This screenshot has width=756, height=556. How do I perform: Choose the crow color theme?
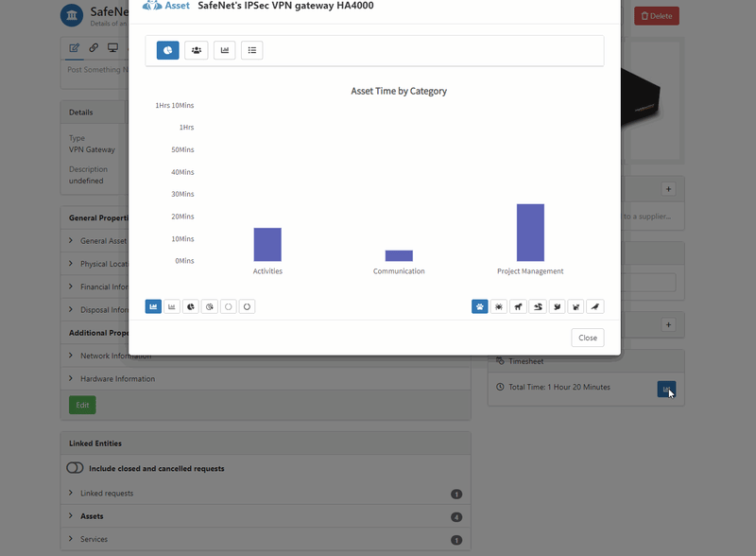(x=595, y=306)
